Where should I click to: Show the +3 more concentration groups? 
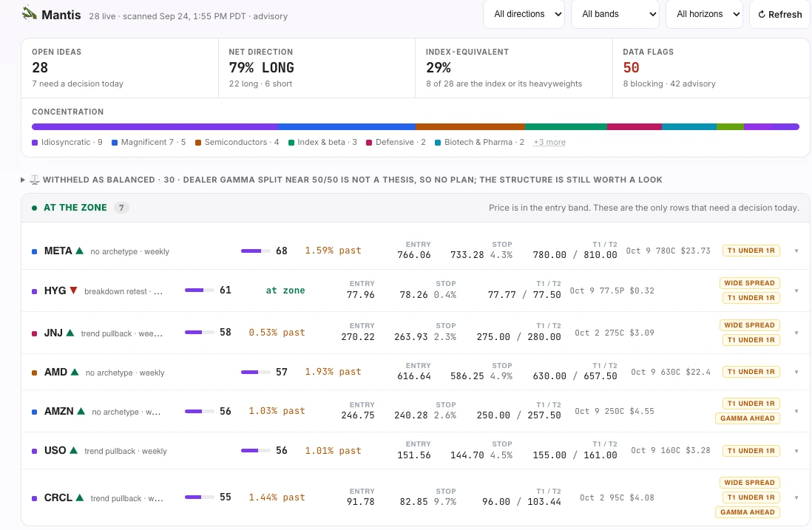[549, 143]
